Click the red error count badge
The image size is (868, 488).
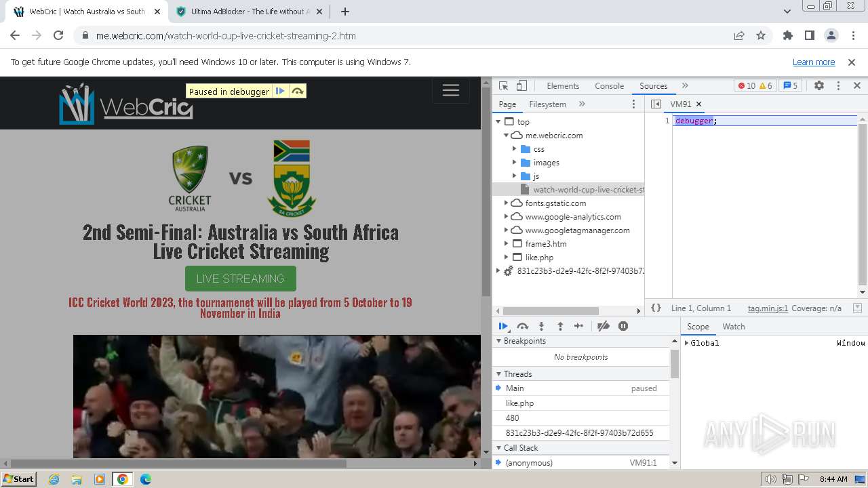click(x=746, y=86)
